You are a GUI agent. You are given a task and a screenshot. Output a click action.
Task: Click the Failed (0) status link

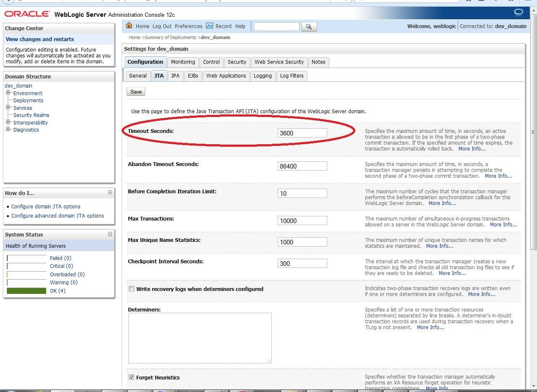coord(60,258)
